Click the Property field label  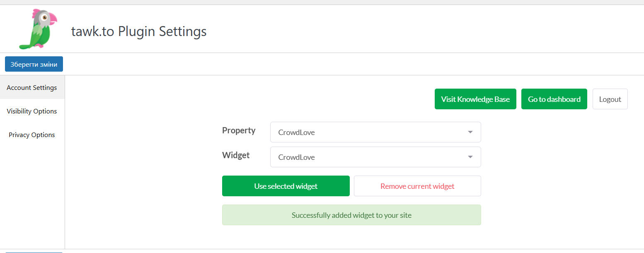pyautogui.click(x=239, y=130)
